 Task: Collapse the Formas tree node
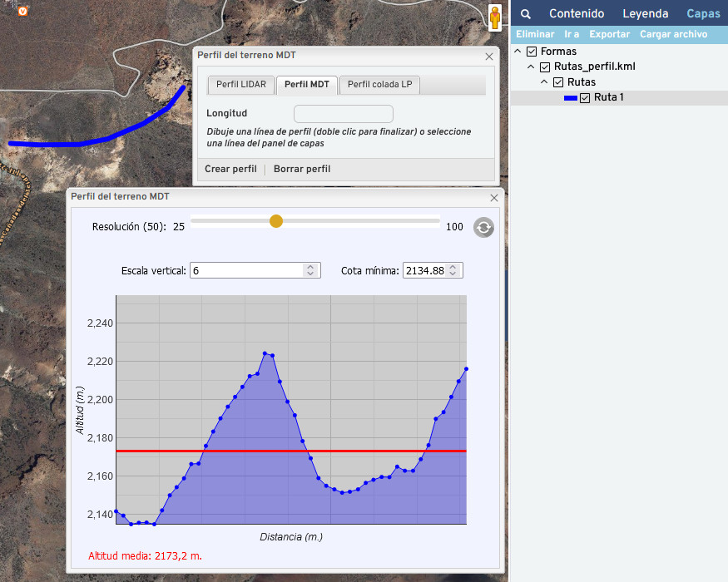pyautogui.click(x=519, y=52)
